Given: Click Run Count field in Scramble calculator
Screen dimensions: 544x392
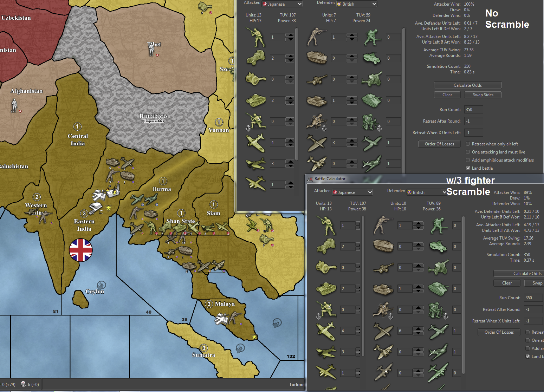Looking at the screenshot, I should tap(533, 298).
